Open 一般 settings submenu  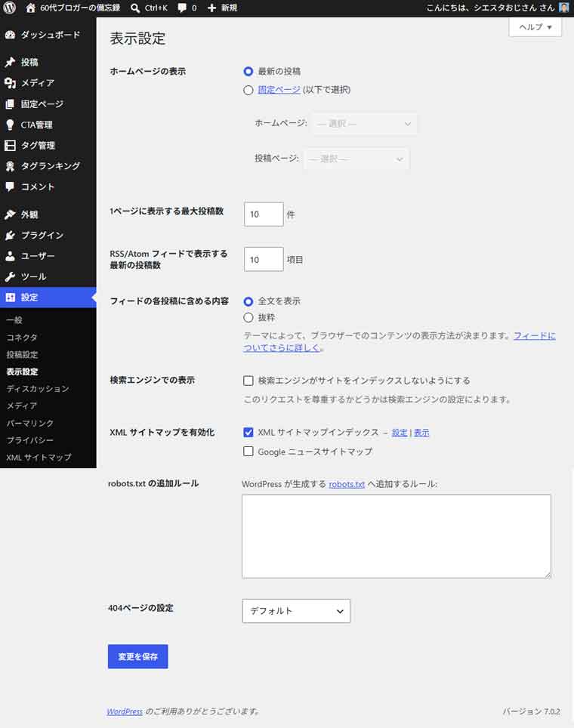pos(14,320)
